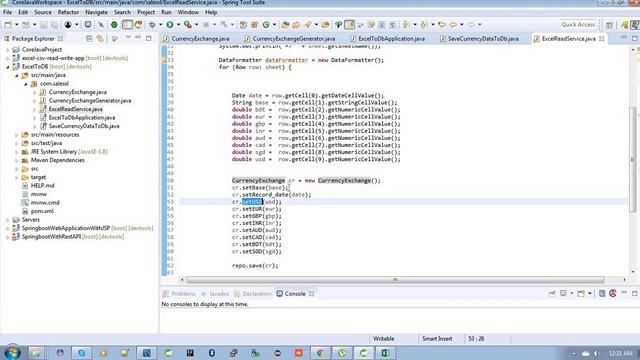Expand the SpringbootWithRestAPI project

(7, 237)
